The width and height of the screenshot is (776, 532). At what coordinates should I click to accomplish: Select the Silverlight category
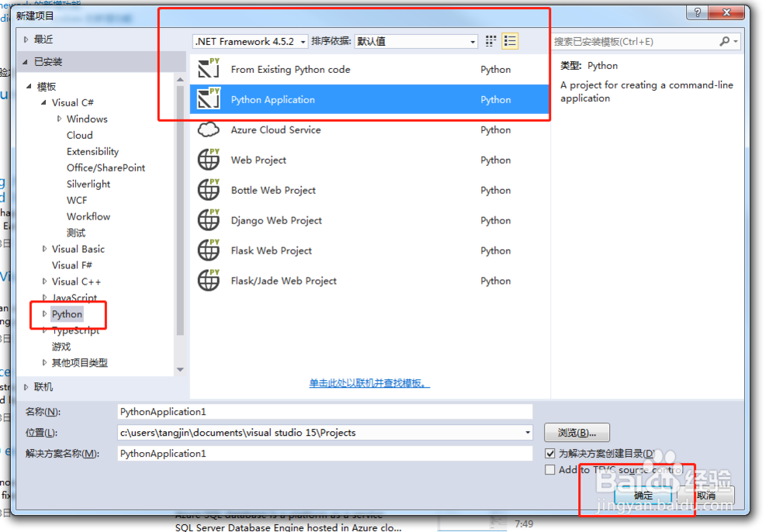point(88,184)
